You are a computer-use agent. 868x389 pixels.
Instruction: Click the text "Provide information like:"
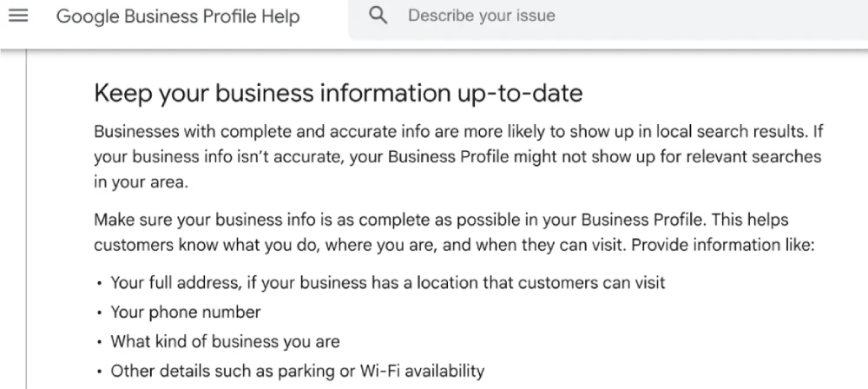pos(723,244)
